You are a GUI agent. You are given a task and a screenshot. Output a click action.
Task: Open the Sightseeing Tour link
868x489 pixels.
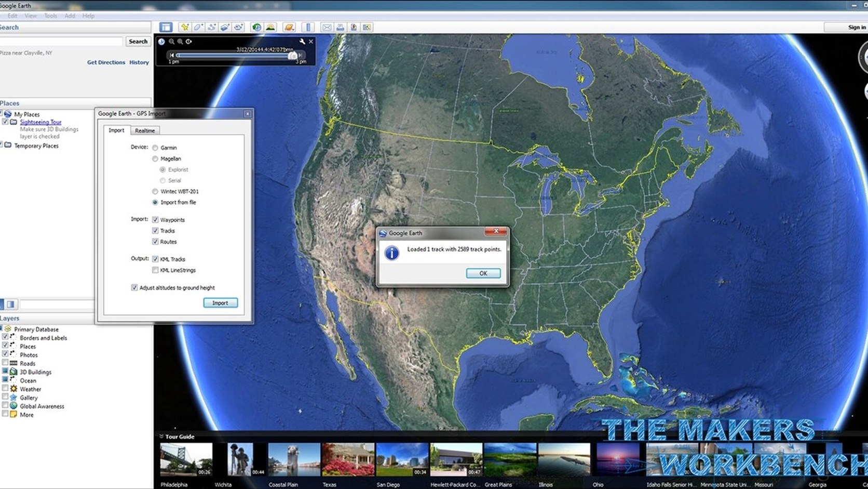40,122
